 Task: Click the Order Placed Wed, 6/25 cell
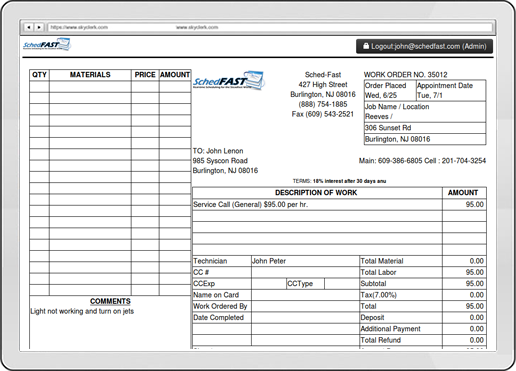pos(390,90)
